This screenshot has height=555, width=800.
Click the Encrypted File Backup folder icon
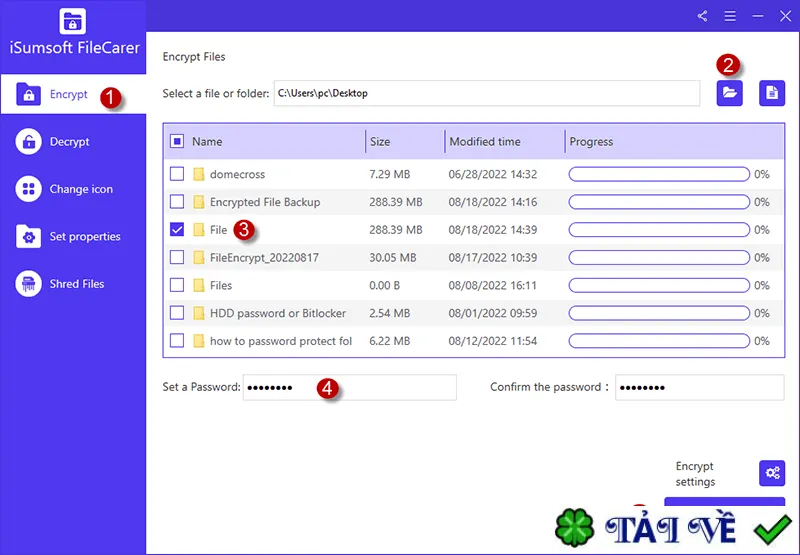pos(198,202)
